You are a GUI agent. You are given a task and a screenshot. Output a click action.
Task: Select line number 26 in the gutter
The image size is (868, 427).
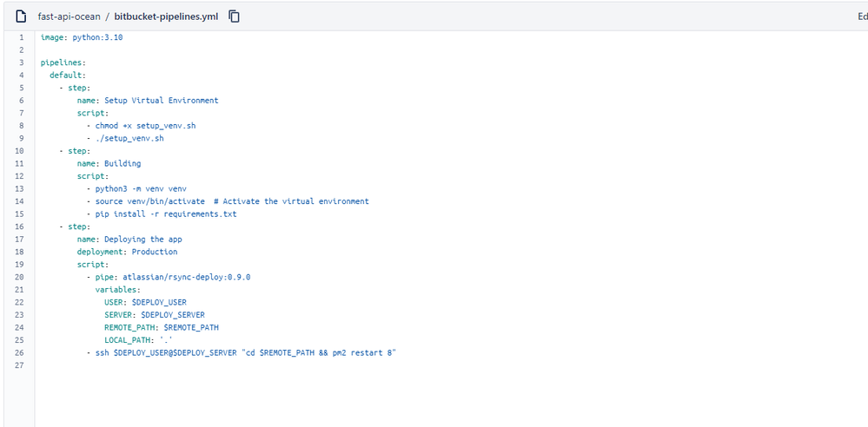coord(20,353)
